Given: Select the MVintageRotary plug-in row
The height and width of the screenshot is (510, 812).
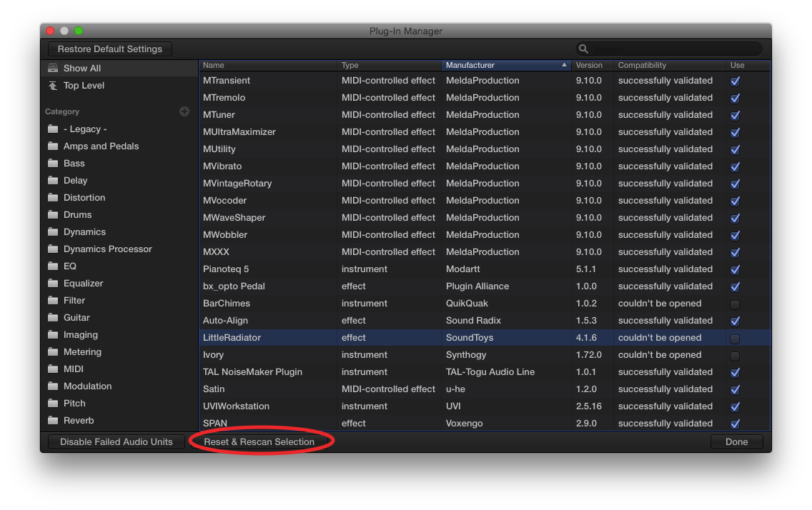Looking at the screenshot, I should click(485, 183).
